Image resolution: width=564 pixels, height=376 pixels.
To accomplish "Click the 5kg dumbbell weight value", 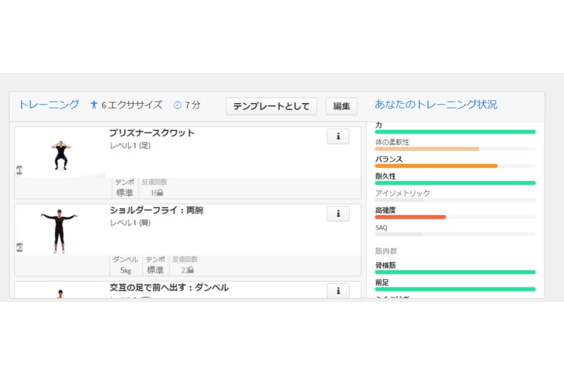I will click(126, 270).
